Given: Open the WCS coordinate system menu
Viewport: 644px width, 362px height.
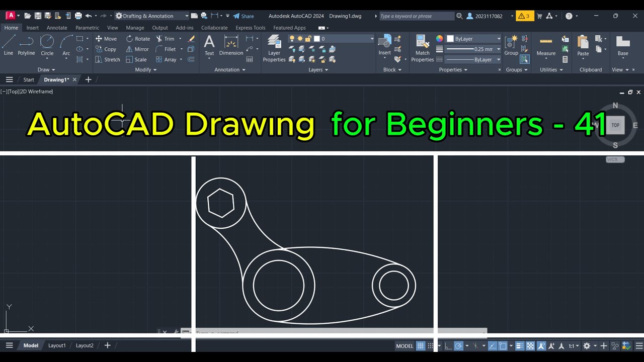Looking at the screenshot, I should click(615, 159).
